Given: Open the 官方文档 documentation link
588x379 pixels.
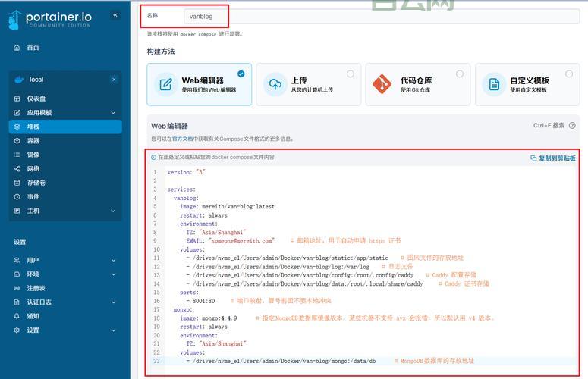Looking at the screenshot, I should (x=182, y=139).
